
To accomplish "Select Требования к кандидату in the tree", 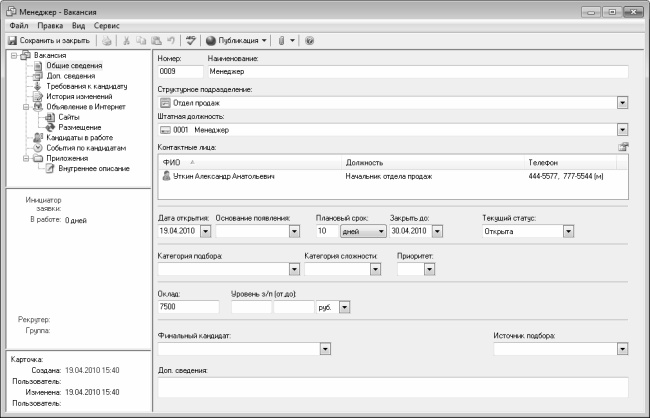I will pyautogui.click(x=80, y=86).
